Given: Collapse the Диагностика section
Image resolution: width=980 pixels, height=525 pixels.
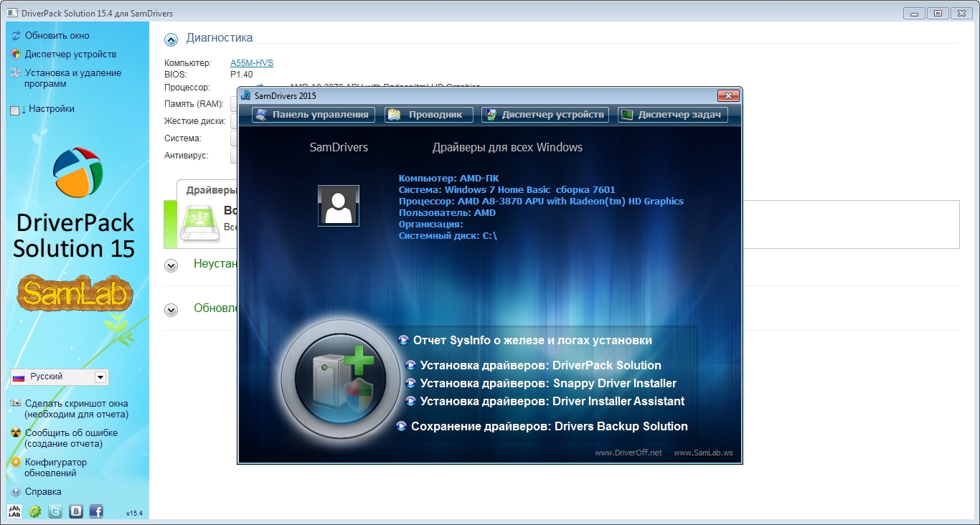Looking at the screenshot, I should pyautogui.click(x=171, y=39).
